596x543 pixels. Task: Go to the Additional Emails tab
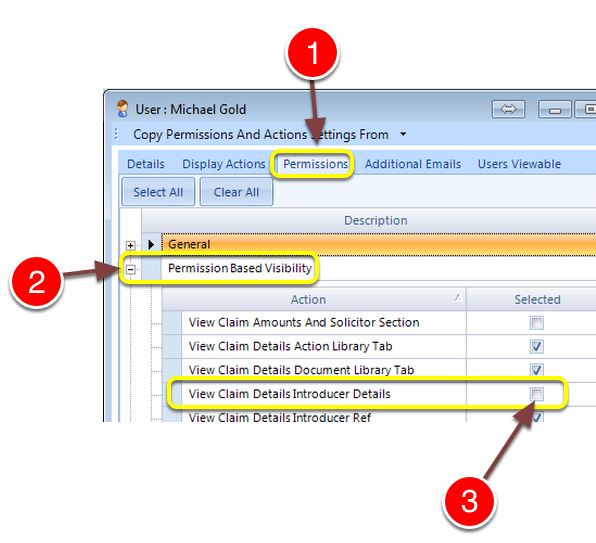pos(413,164)
